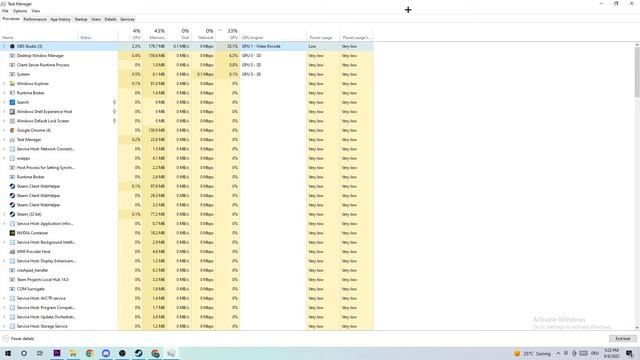The height and width of the screenshot is (360, 640).
Task: Click the GPU 1 - Video Encode cell
Action: pos(273,46)
